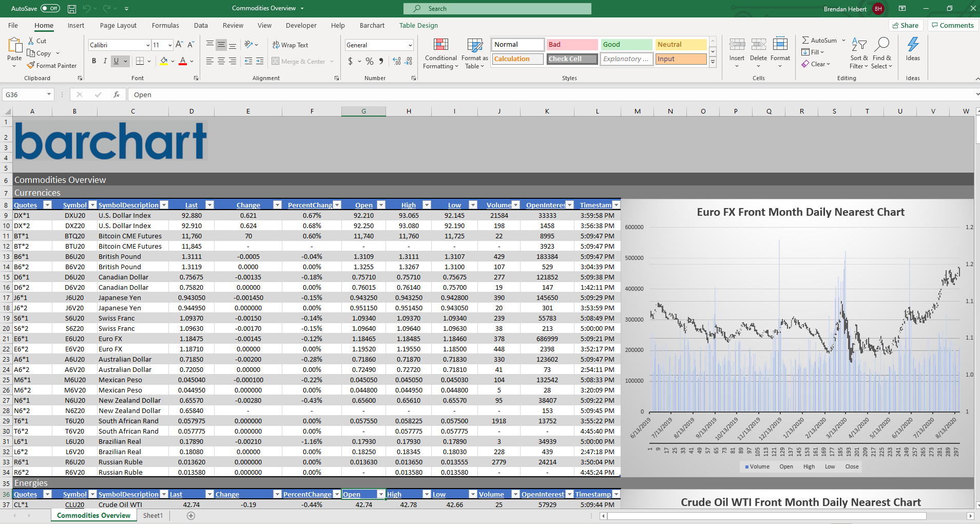The height and width of the screenshot is (524, 980).
Task: Open the Merge & Center dropdown
Action: (x=332, y=62)
